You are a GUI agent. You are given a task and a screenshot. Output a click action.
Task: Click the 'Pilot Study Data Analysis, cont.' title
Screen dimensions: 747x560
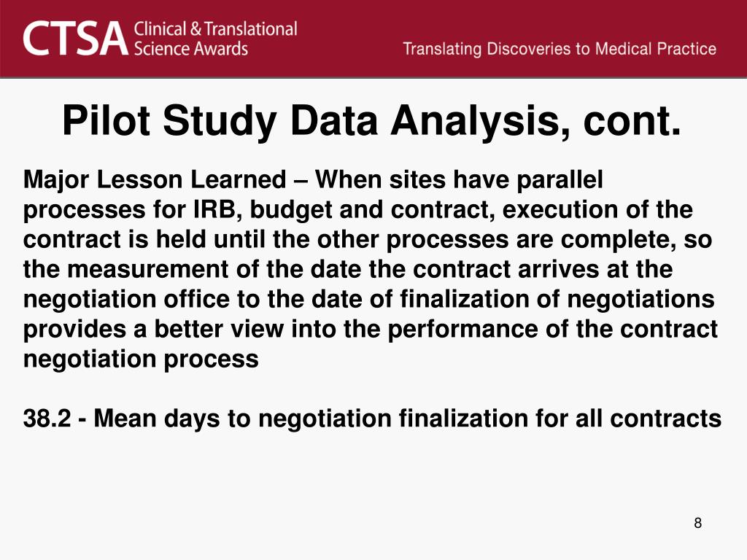coord(372,121)
